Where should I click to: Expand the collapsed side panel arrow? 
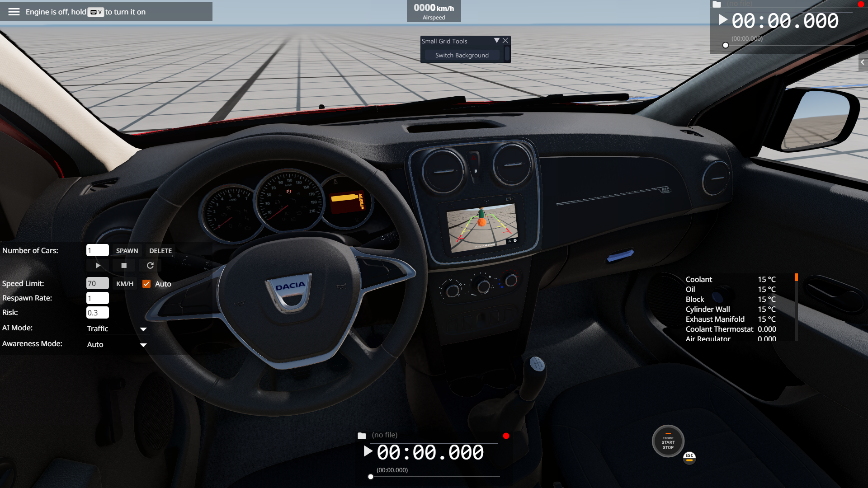coord(863,62)
